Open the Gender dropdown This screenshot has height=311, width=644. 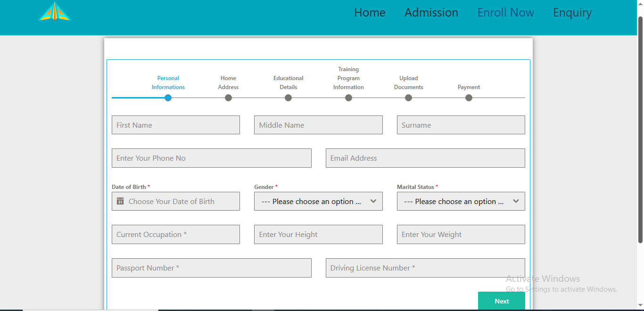(x=318, y=201)
